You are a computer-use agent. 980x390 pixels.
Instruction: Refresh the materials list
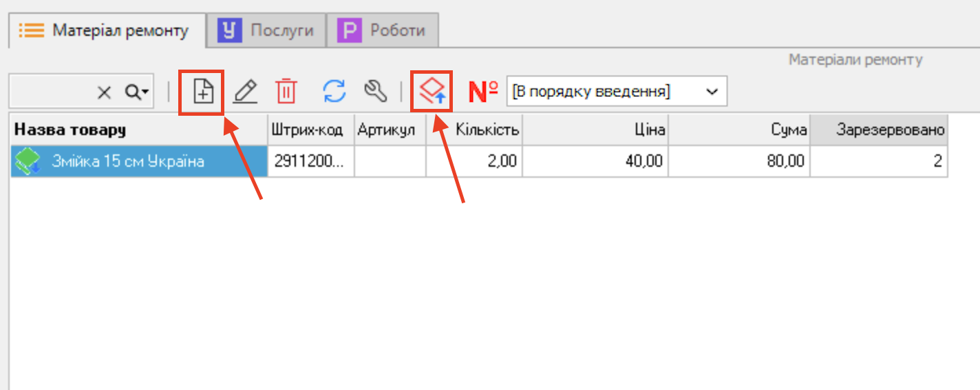(334, 92)
